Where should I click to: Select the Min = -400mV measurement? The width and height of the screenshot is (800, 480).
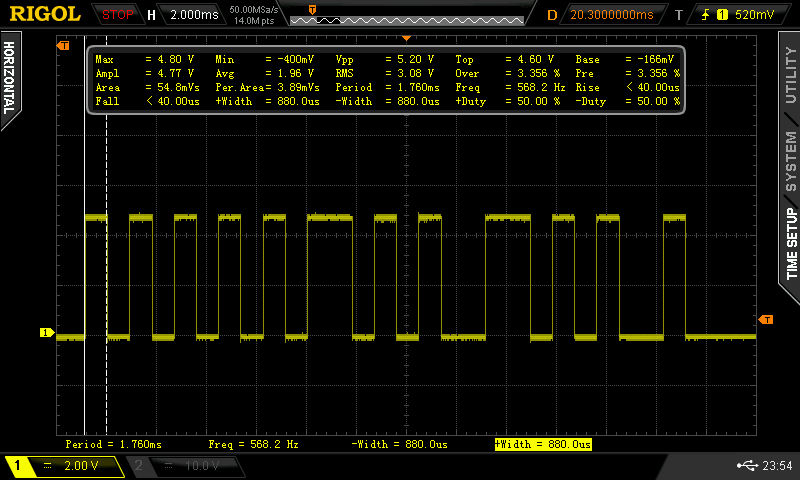point(264,59)
